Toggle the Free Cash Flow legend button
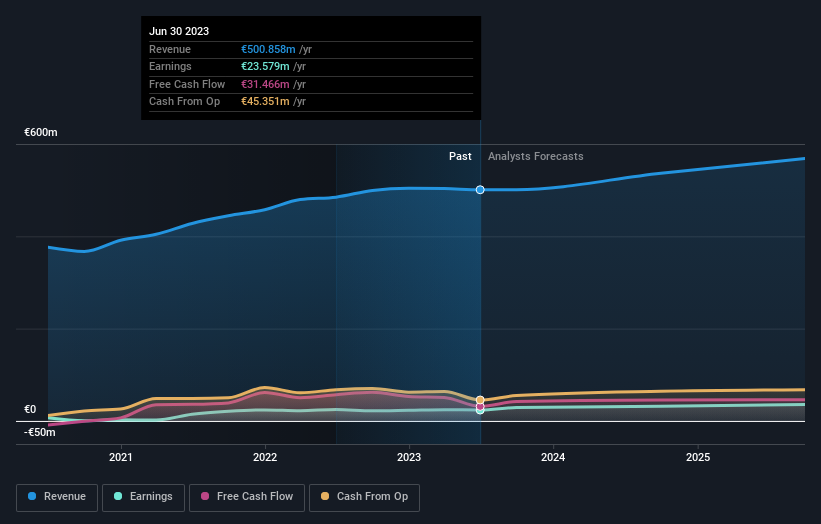This screenshot has width=821, height=524. point(247,497)
